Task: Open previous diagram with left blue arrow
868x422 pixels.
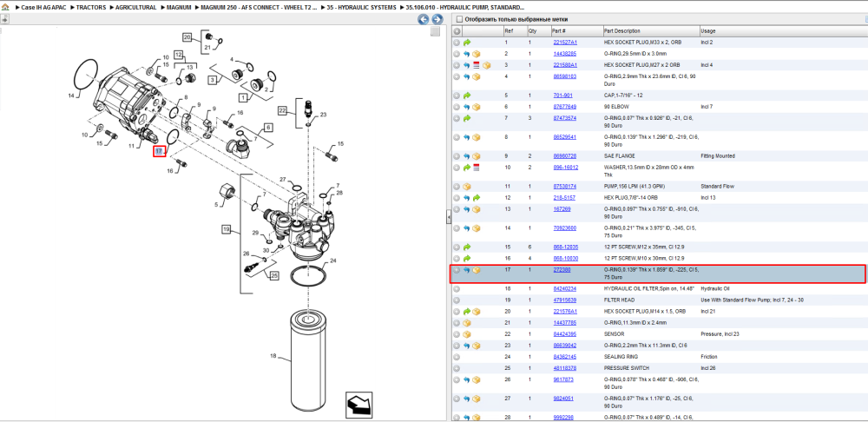Action: (424, 19)
